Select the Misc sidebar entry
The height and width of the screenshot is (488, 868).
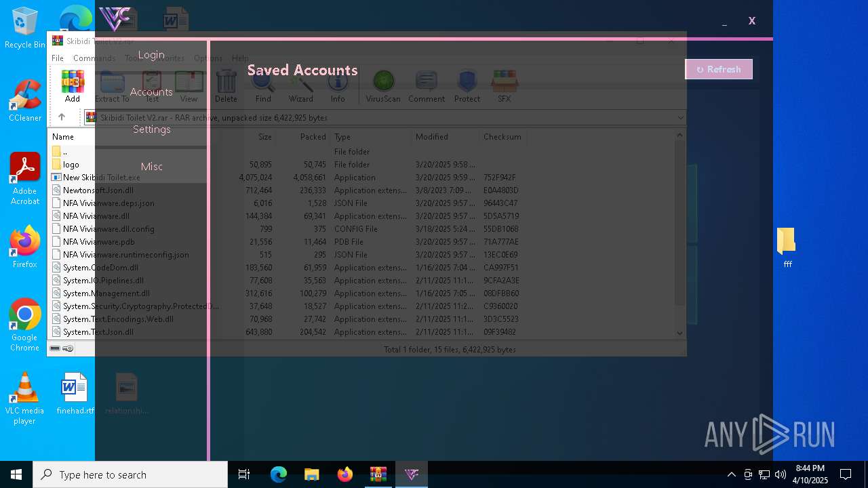151,167
